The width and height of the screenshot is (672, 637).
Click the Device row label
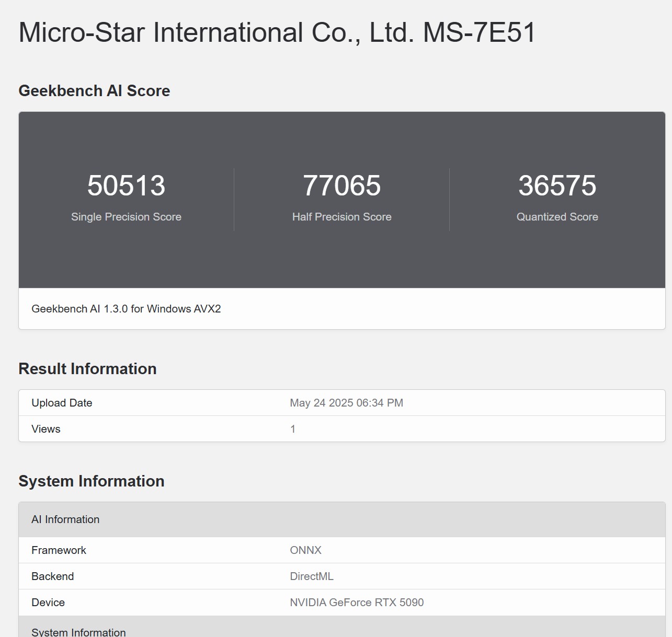pyautogui.click(x=48, y=603)
